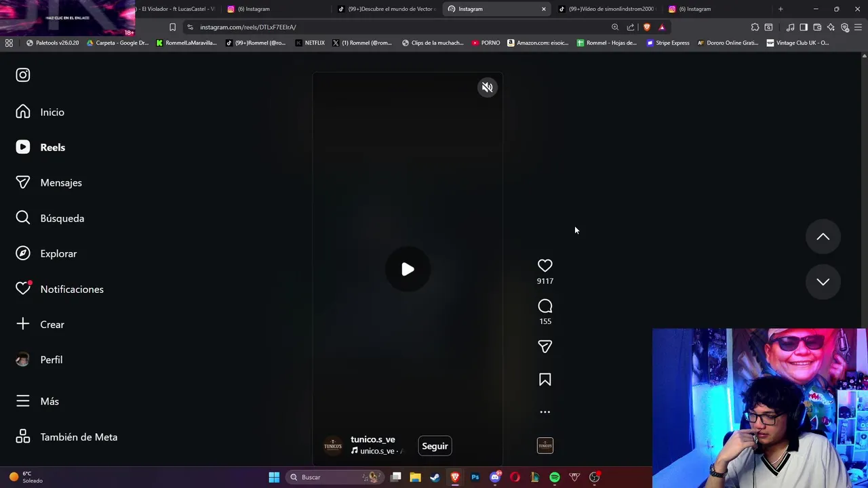The width and height of the screenshot is (868, 488).
Task: Click the zoom magnifier icon in address bar
Action: click(615, 27)
